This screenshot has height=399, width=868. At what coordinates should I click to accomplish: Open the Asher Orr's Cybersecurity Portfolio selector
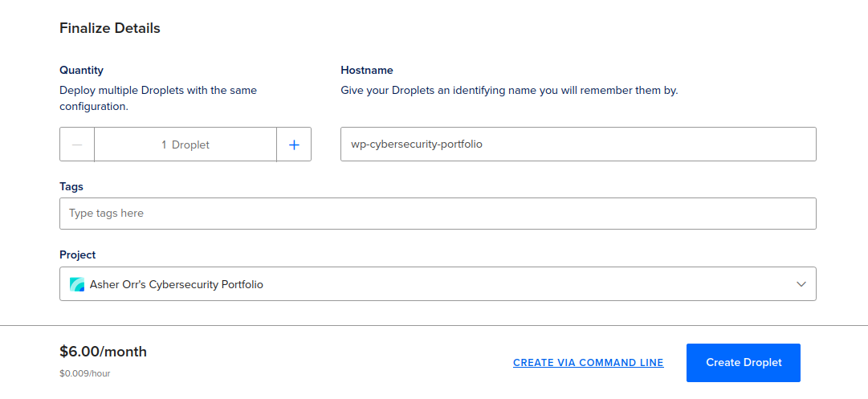click(438, 284)
